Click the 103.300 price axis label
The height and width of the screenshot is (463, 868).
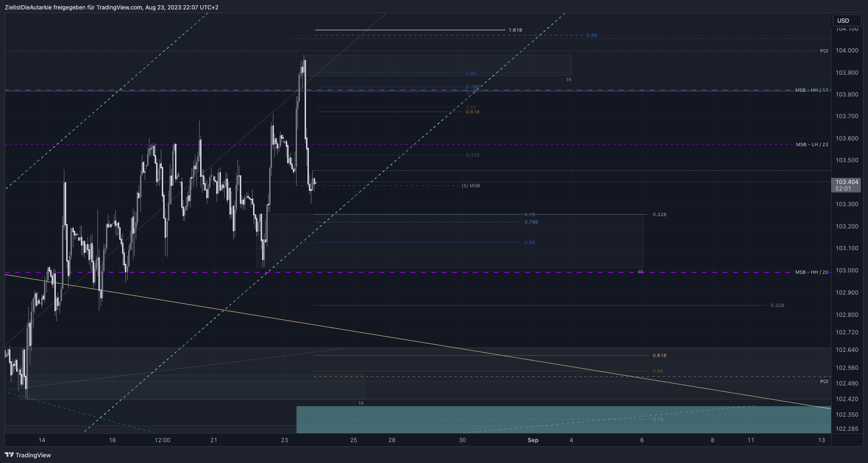tap(847, 204)
